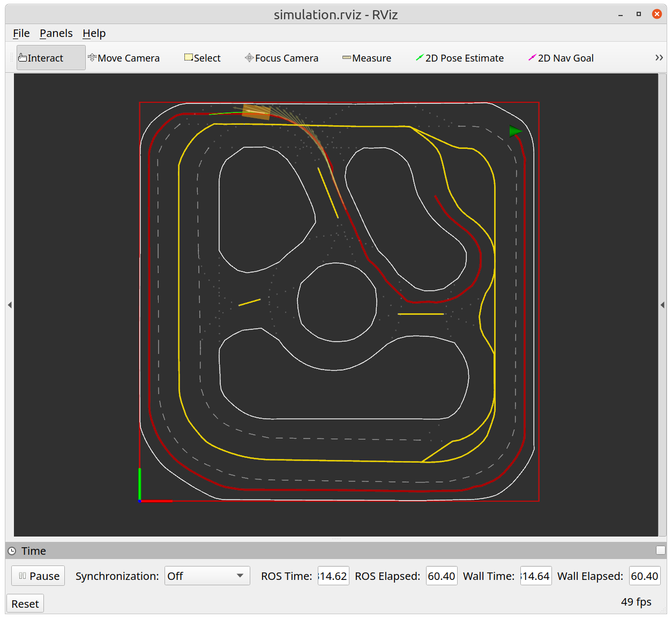Choose the Select tool
This screenshot has width=672, height=619.
point(203,58)
